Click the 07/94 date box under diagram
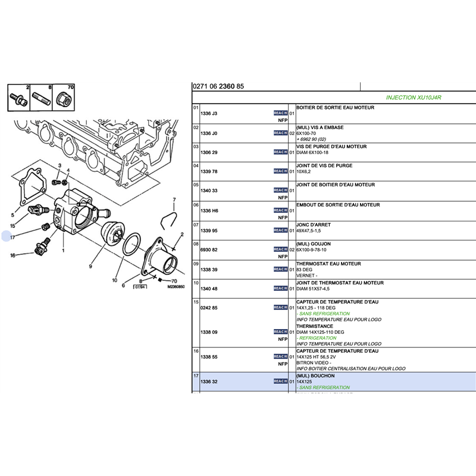 point(140,287)
